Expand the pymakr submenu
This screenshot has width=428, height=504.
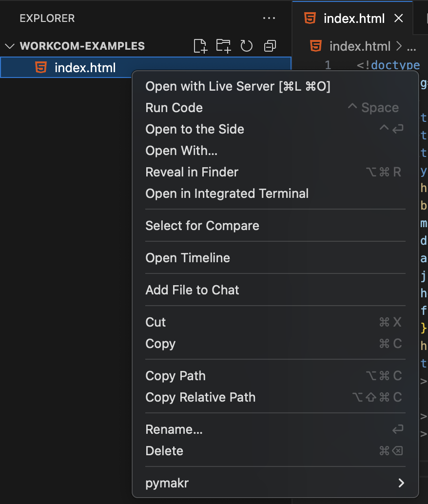pos(401,483)
